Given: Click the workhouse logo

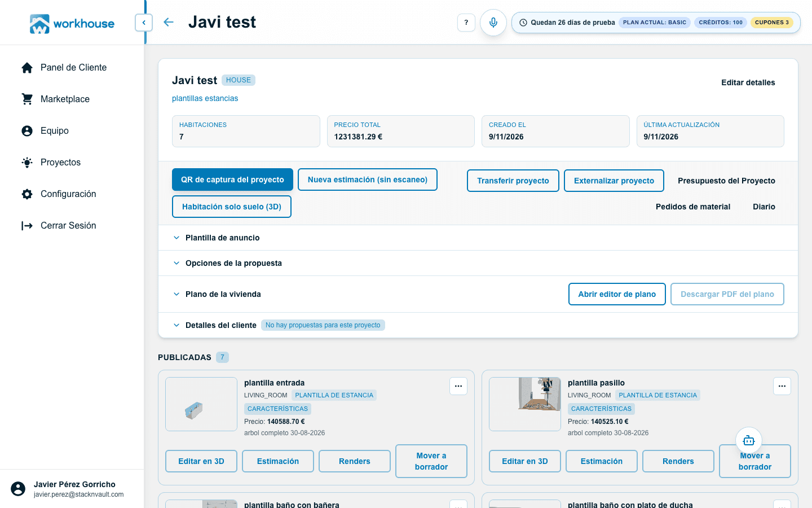Looking at the screenshot, I should click(x=72, y=24).
